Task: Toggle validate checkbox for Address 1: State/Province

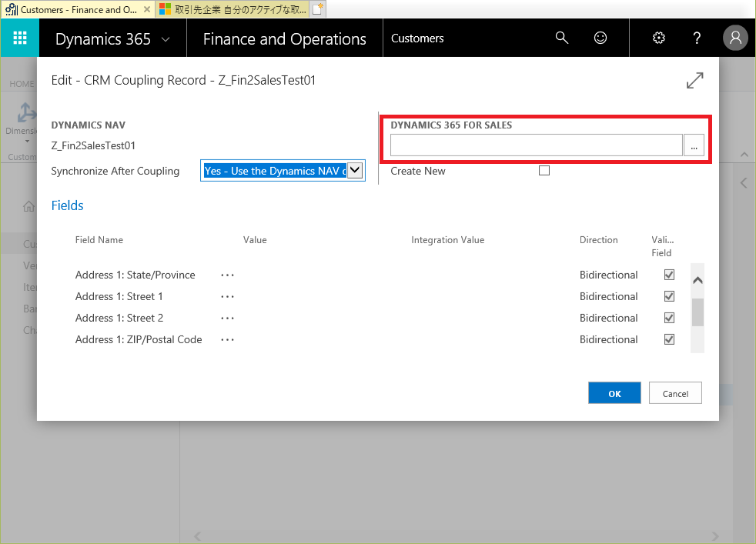Action: tap(669, 275)
